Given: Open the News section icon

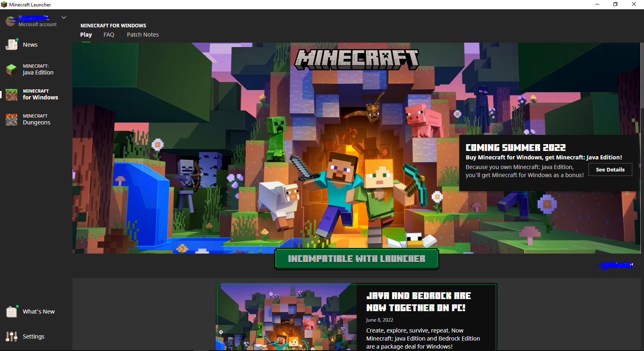Looking at the screenshot, I should [12, 44].
